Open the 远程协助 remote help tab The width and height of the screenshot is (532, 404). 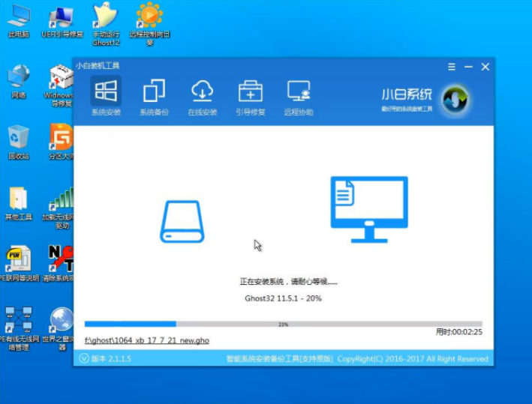(x=299, y=97)
